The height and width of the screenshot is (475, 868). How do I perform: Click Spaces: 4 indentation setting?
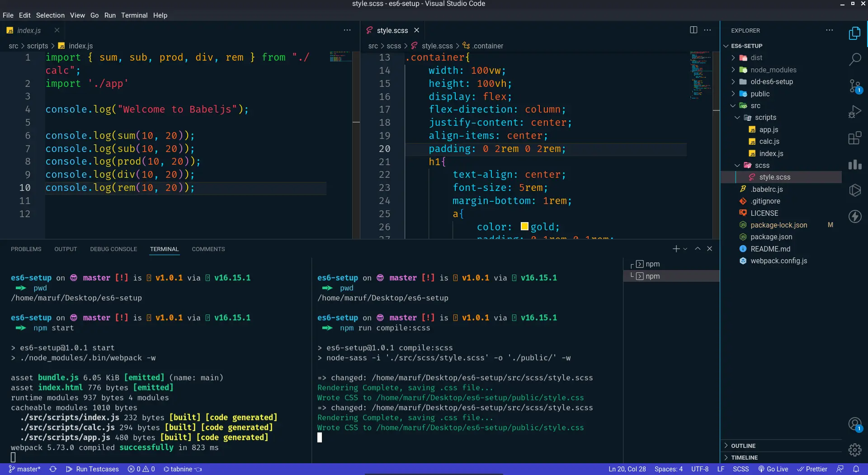pyautogui.click(x=668, y=469)
